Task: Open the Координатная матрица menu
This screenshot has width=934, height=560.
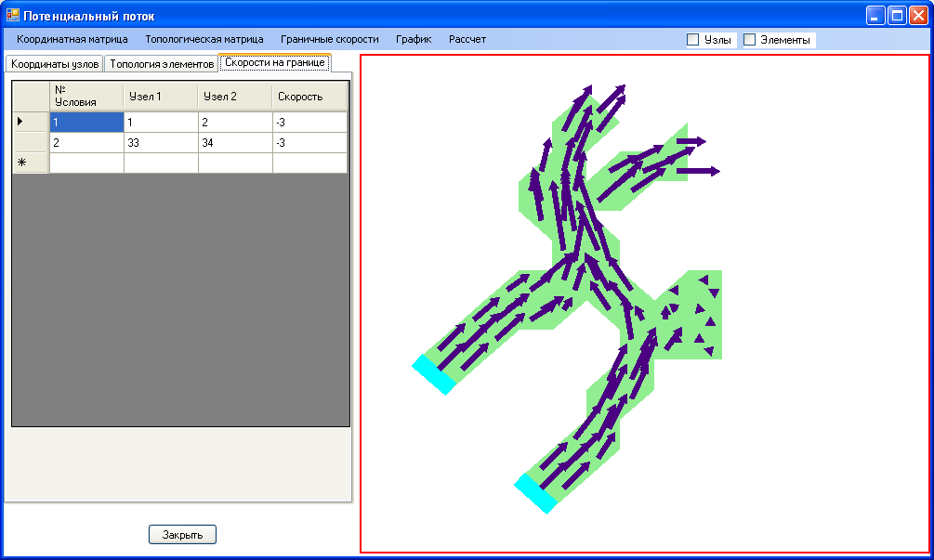Action: (x=72, y=39)
